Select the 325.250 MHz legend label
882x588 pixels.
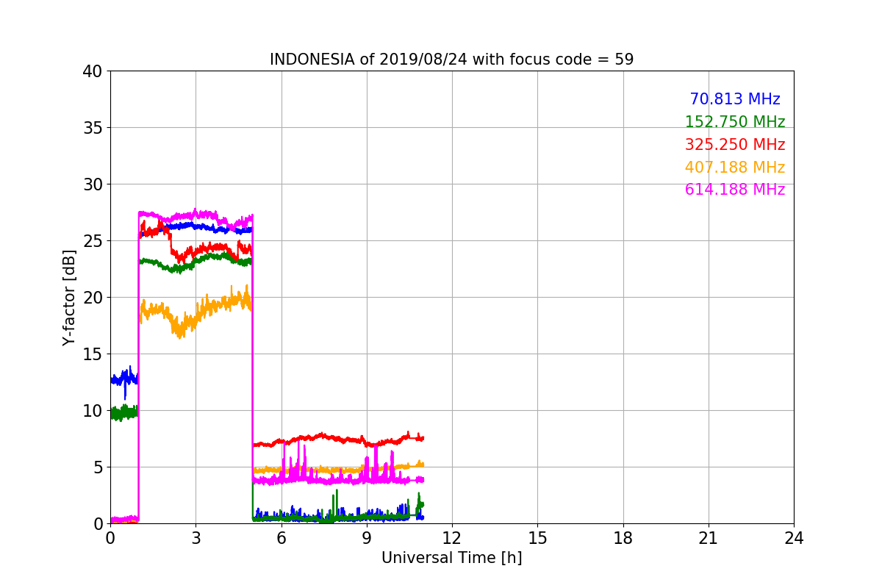tap(735, 145)
